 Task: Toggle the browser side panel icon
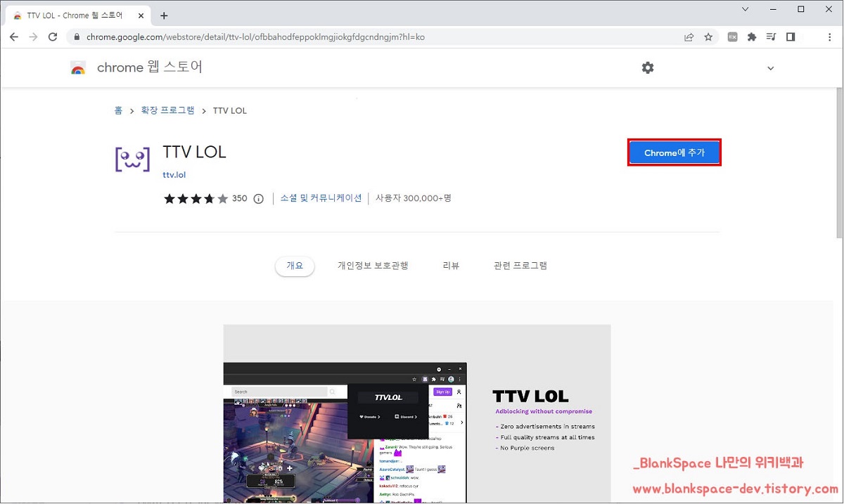tap(791, 37)
